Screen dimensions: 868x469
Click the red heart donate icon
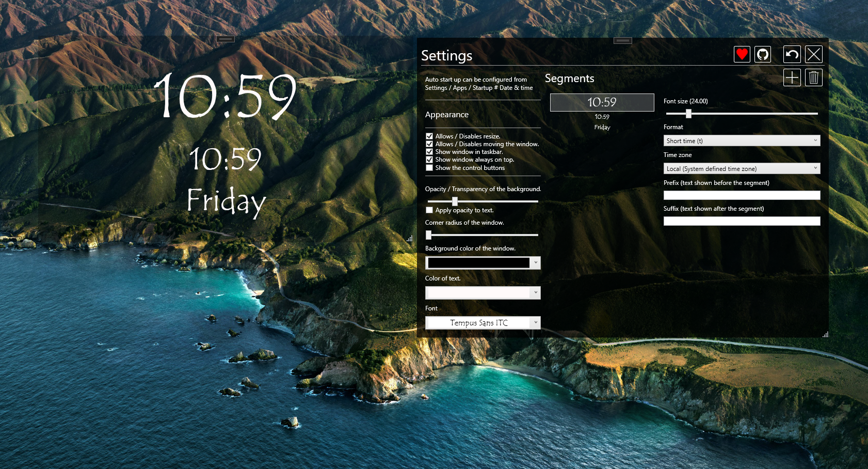pyautogui.click(x=742, y=54)
